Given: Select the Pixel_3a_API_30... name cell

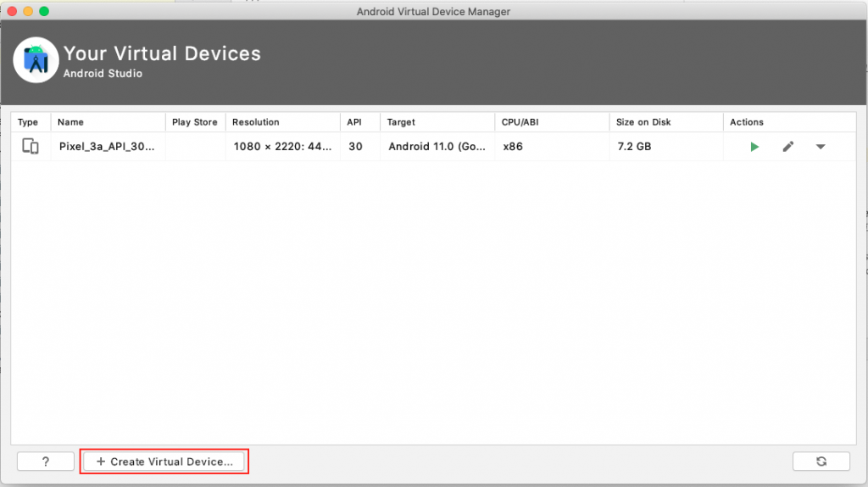Looking at the screenshot, I should 108,146.
